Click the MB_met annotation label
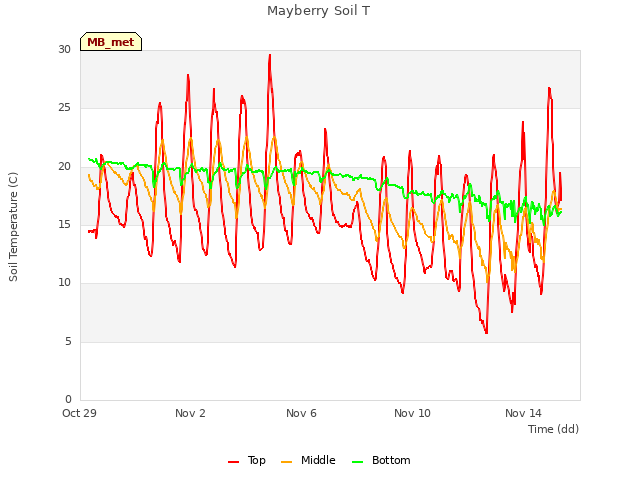640x480 pixels. coord(111,42)
